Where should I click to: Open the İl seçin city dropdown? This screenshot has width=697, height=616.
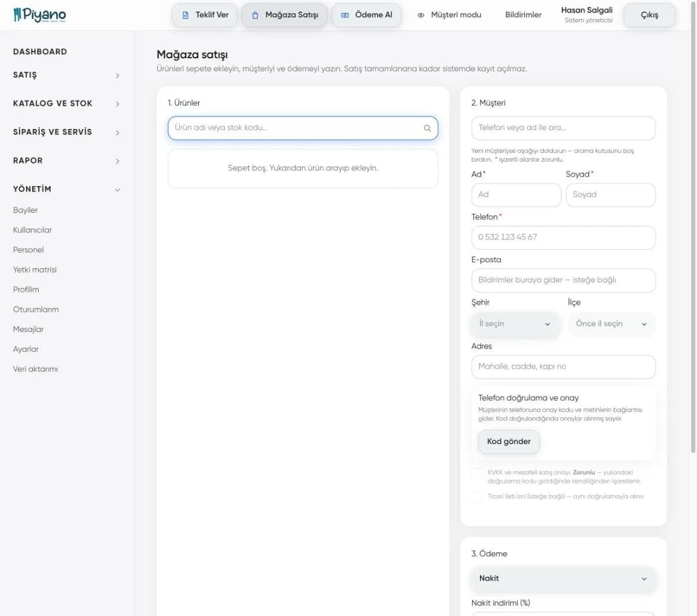point(515,324)
